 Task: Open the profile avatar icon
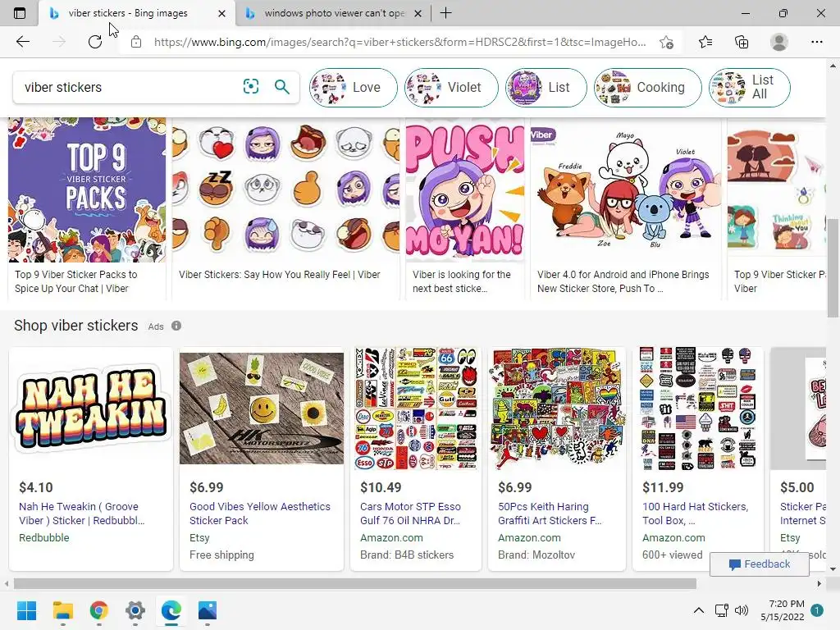click(x=779, y=42)
